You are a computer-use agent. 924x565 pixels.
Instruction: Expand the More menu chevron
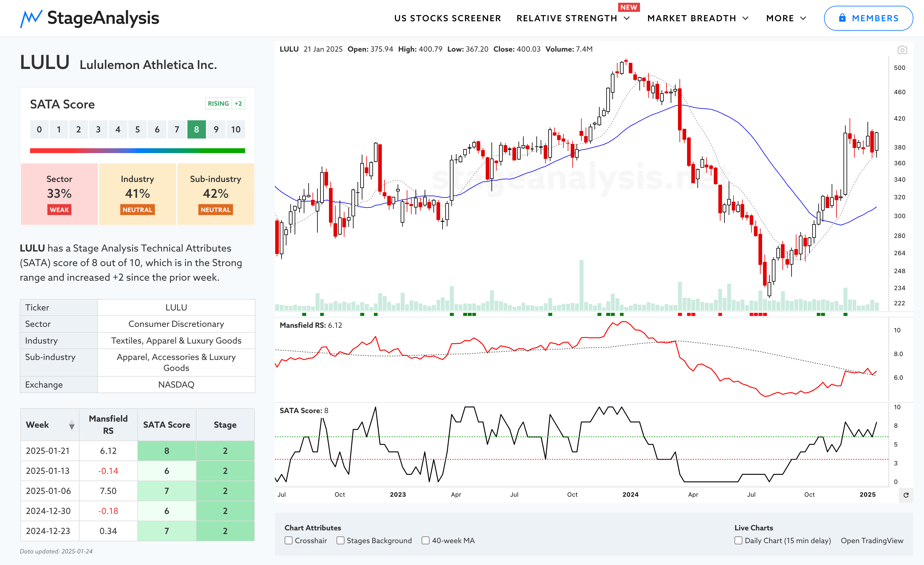803,18
